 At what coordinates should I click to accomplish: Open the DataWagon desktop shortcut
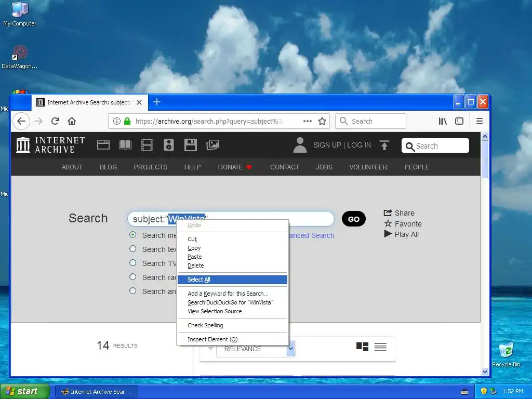[20, 57]
